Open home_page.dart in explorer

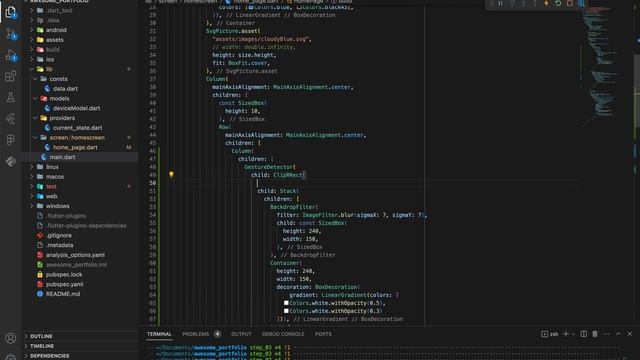75,147
